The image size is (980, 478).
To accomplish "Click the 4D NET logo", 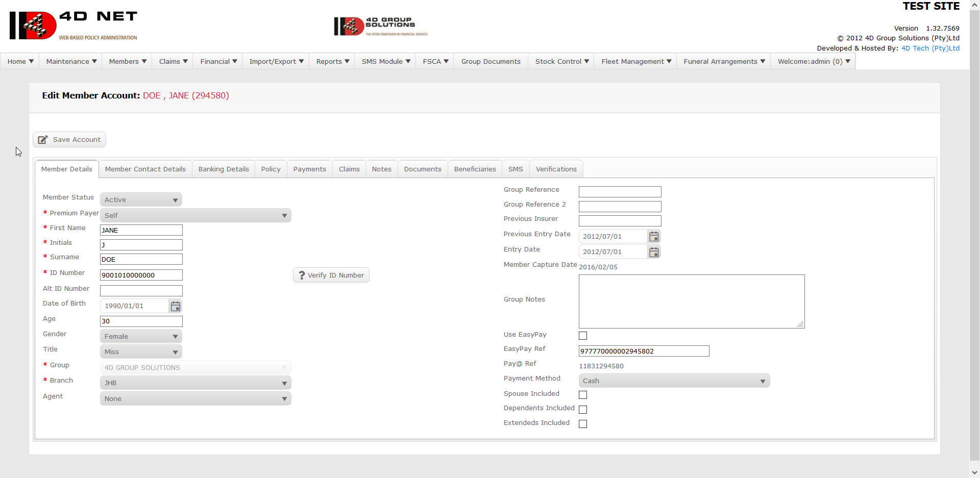I will point(73,26).
